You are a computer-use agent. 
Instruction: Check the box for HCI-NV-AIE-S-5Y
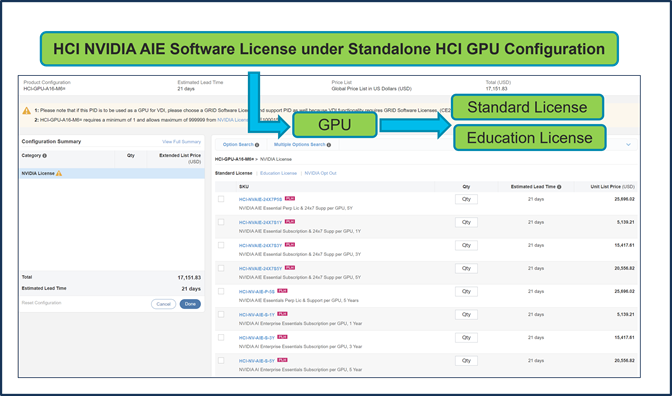(221, 360)
